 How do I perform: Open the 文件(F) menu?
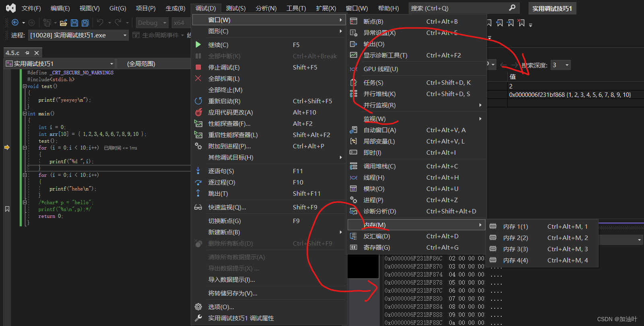[x=31, y=8]
